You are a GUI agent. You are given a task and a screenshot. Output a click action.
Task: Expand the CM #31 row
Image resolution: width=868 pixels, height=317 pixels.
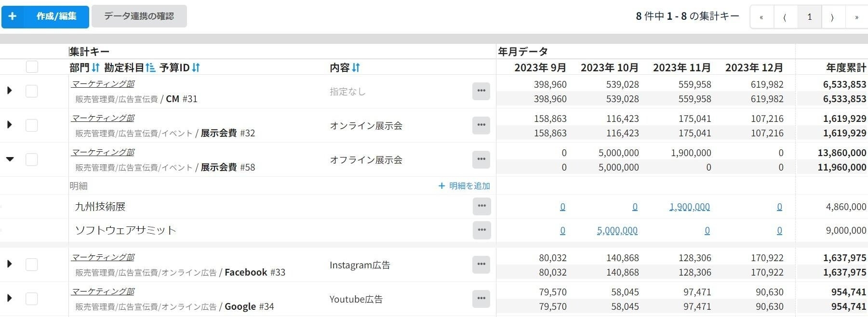point(10,91)
